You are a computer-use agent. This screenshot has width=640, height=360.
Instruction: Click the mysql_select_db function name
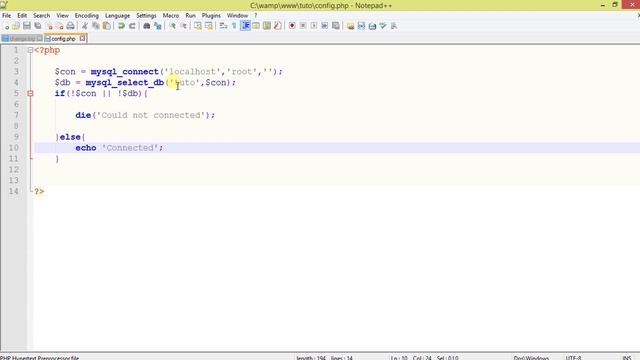[124, 83]
